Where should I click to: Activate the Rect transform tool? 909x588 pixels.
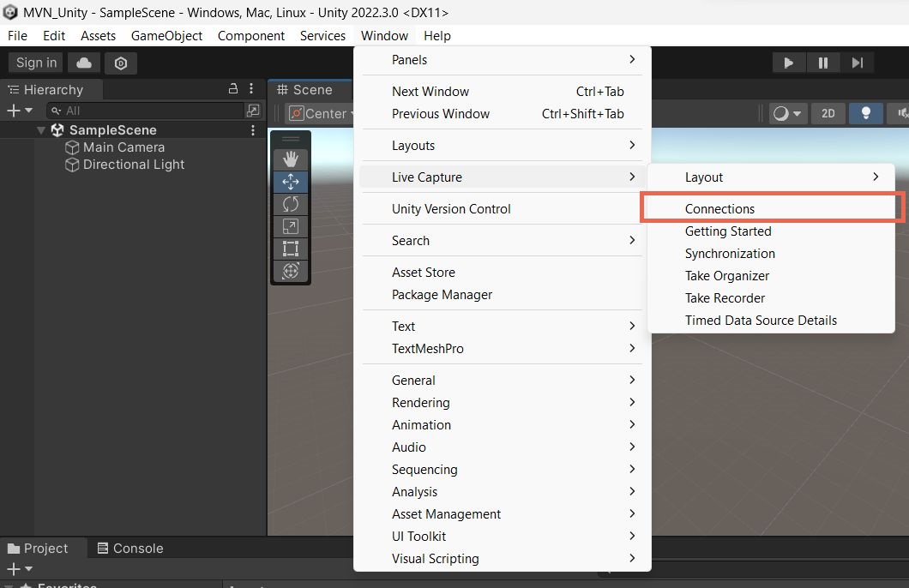[x=290, y=249]
